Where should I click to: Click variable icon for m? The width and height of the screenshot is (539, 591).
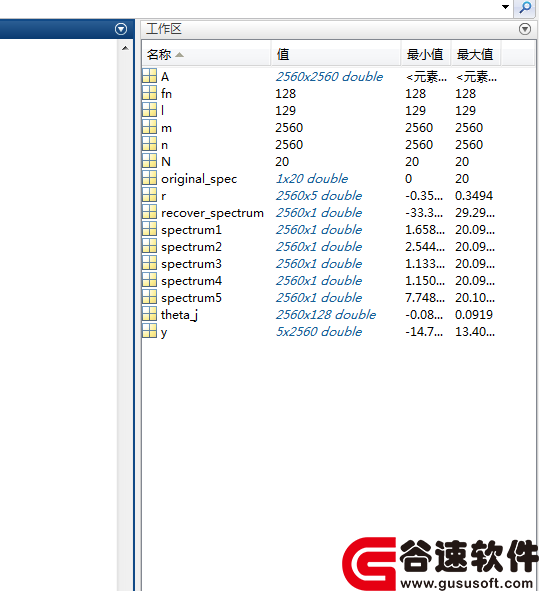149,127
